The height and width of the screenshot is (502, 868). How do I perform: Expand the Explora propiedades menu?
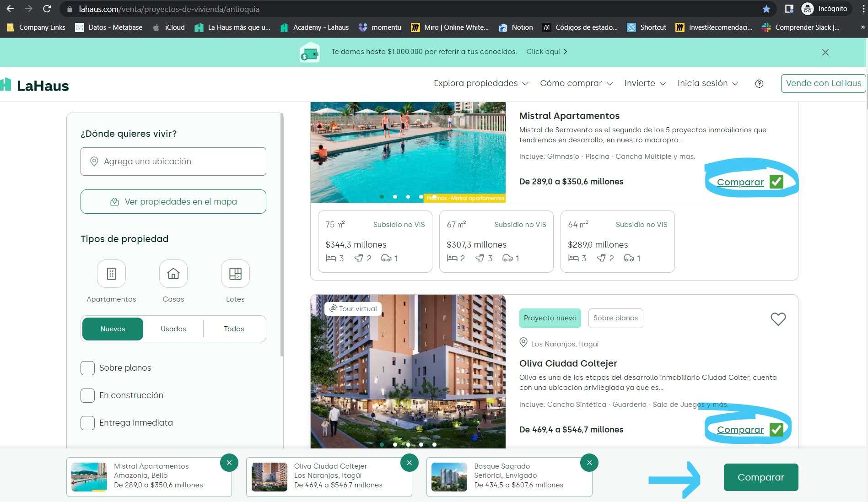[x=480, y=83]
